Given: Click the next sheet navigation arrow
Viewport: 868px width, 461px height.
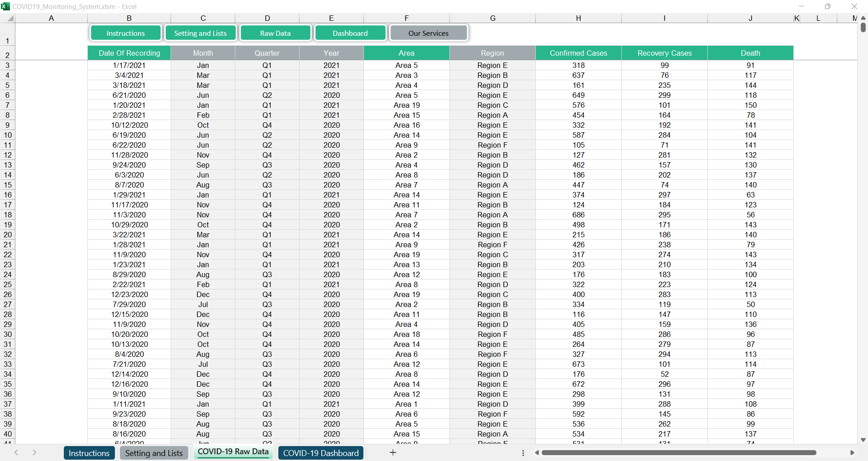Looking at the screenshot, I should pyautogui.click(x=34, y=452).
